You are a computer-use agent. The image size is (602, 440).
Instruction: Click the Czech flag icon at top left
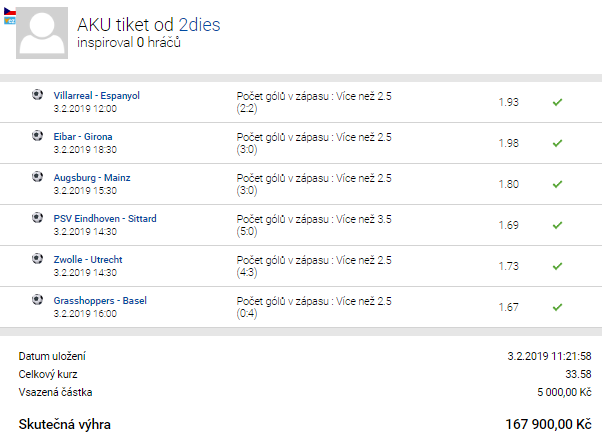click(10, 12)
